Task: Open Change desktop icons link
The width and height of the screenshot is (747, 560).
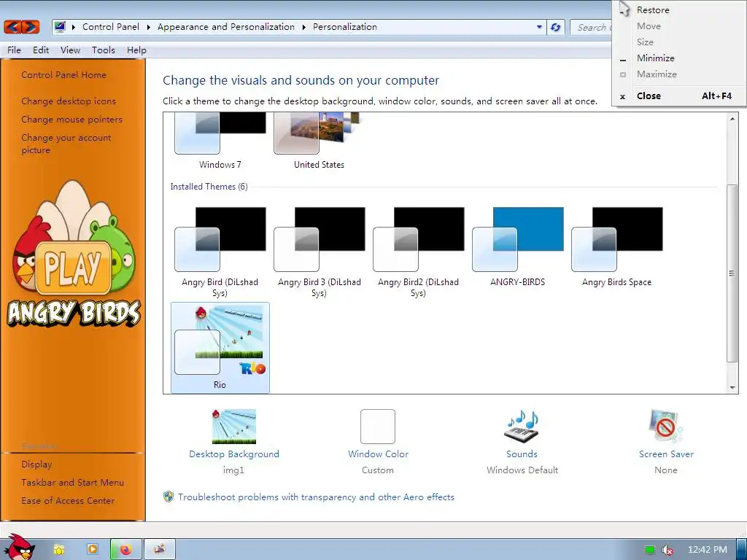Action: coord(69,101)
